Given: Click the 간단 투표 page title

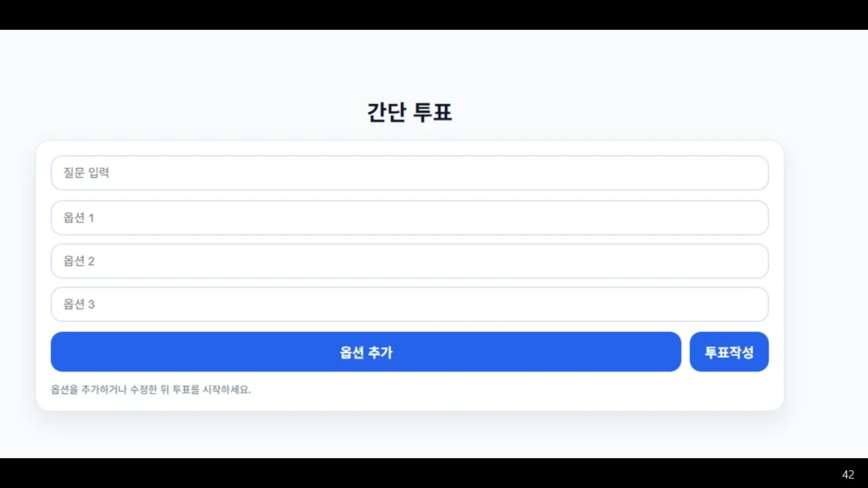Looking at the screenshot, I should tap(409, 112).
